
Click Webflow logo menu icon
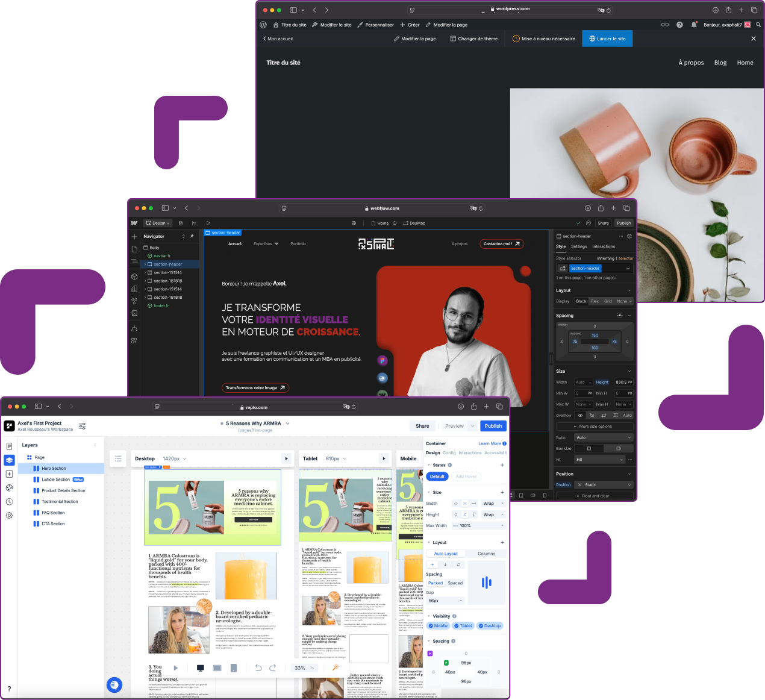pyautogui.click(x=134, y=223)
